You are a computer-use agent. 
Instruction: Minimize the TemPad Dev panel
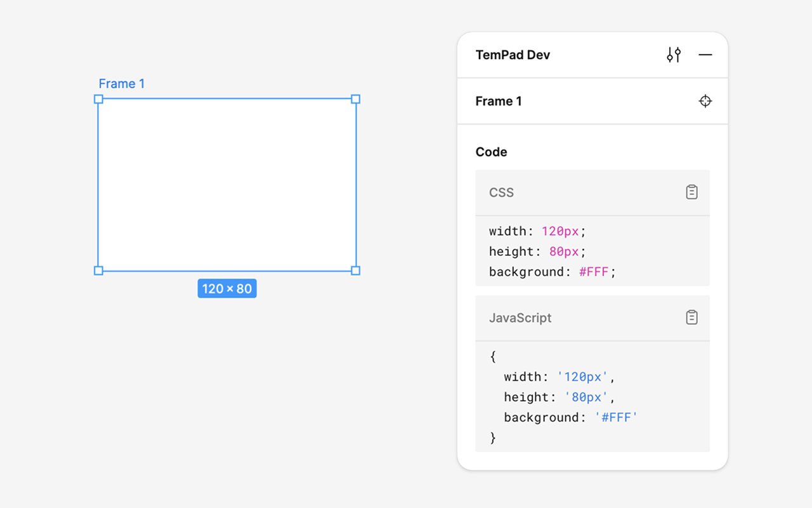[705, 55]
